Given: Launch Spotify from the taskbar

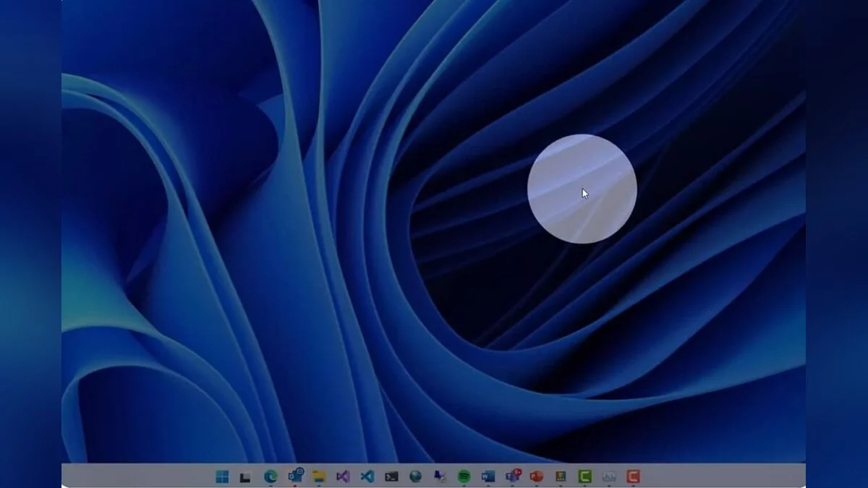Looking at the screenshot, I should coord(464,476).
